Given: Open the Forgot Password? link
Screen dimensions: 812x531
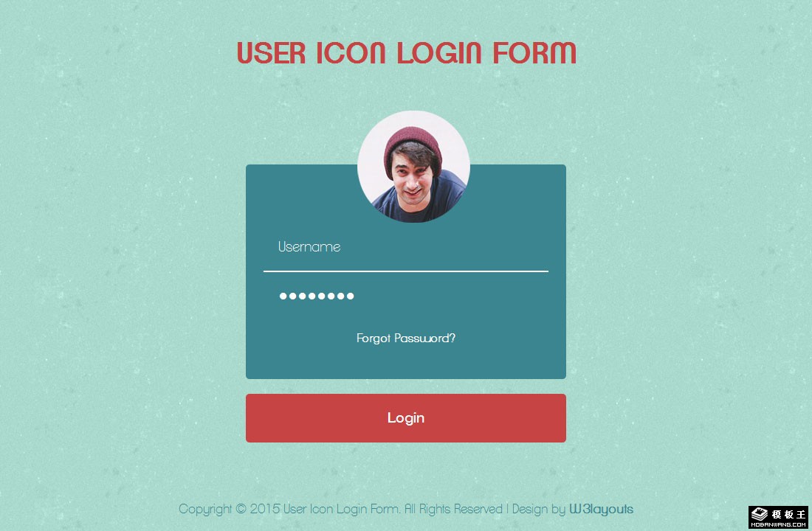Looking at the screenshot, I should click(x=405, y=339).
